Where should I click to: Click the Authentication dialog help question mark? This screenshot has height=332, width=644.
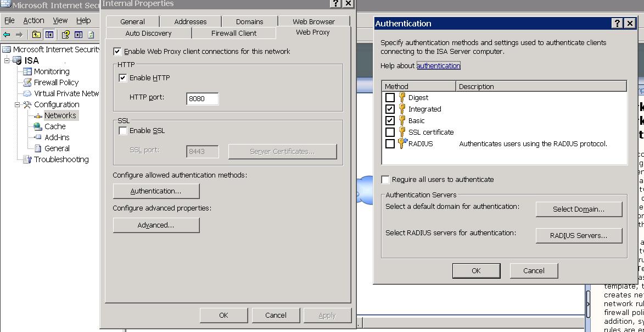point(617,24)
